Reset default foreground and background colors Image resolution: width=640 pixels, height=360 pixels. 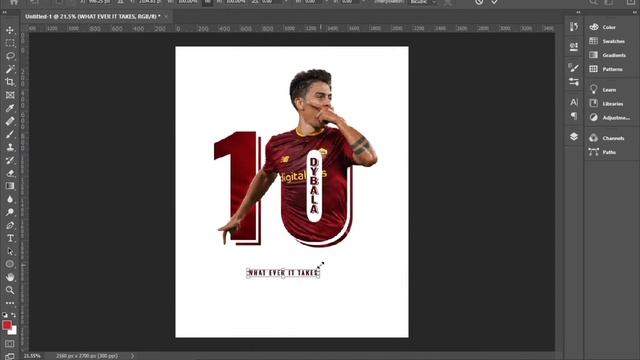4,315
